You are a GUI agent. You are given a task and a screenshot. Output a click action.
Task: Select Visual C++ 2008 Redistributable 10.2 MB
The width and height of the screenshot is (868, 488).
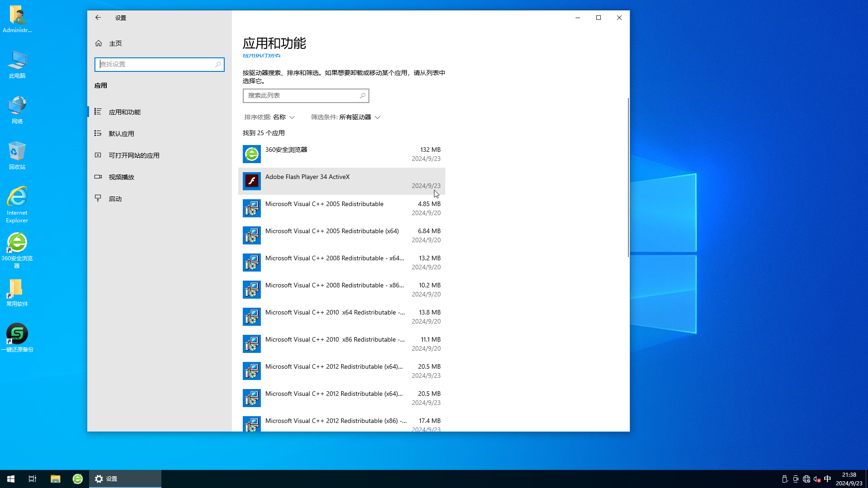pyautogui.click(x=342, y=290)
